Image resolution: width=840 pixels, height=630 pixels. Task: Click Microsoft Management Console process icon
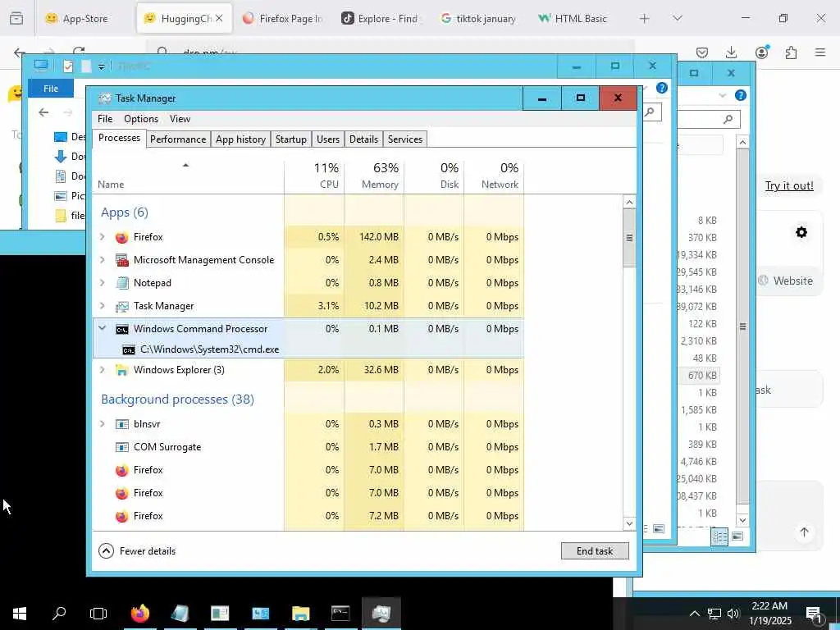point(122,260)
